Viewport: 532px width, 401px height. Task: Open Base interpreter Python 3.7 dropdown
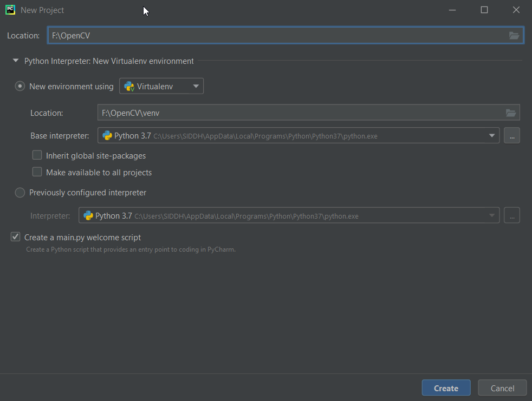(299, 136)
